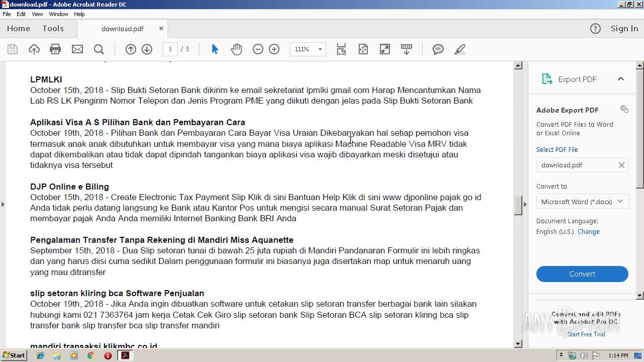Click the Export PDF panel icon

tap(546, 79)
